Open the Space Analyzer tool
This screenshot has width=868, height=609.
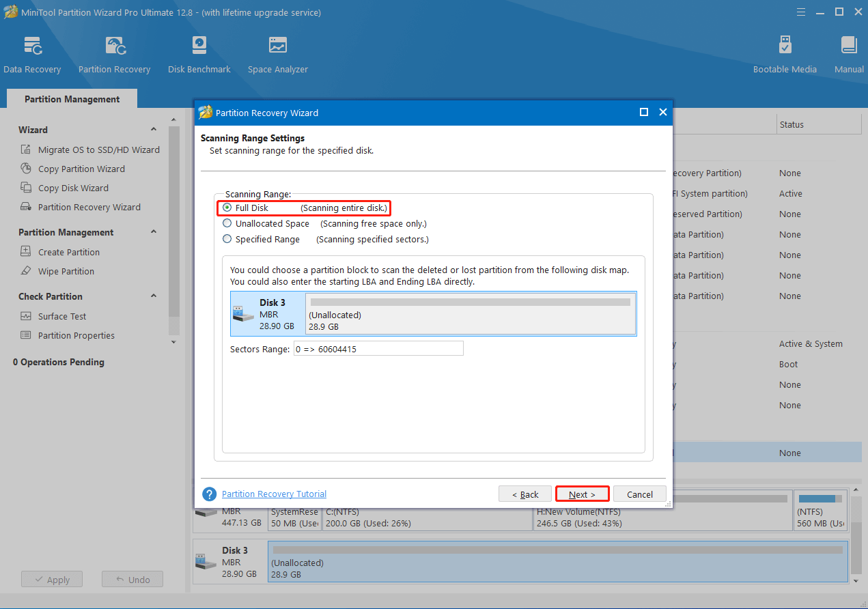[278, 55]
